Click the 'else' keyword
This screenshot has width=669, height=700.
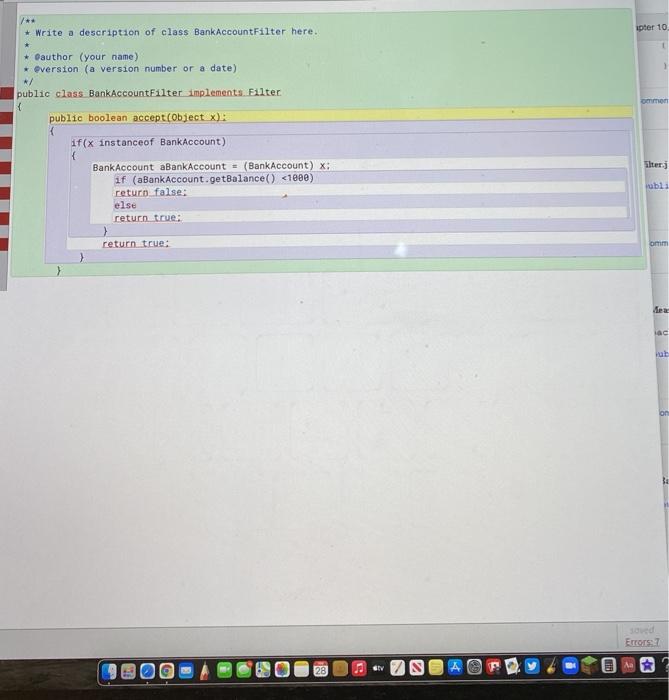pyautogui.click(x=125, y=205)
